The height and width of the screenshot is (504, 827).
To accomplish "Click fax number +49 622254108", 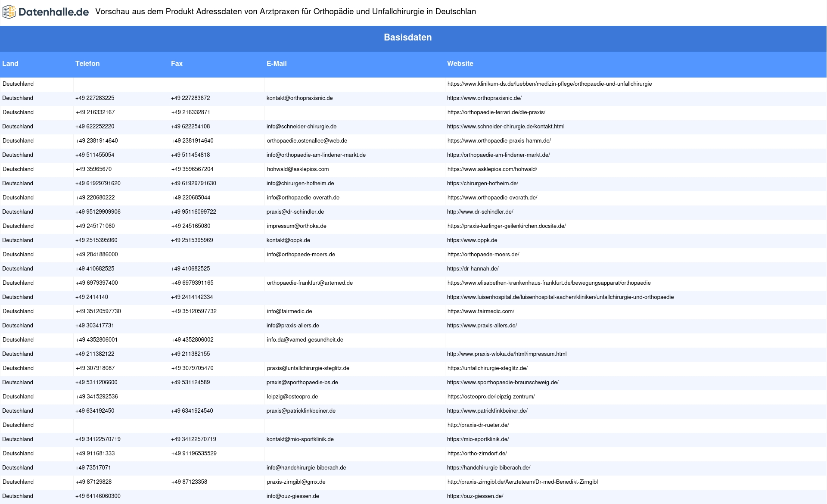I will pyautogui.click(x=190, y=127).
